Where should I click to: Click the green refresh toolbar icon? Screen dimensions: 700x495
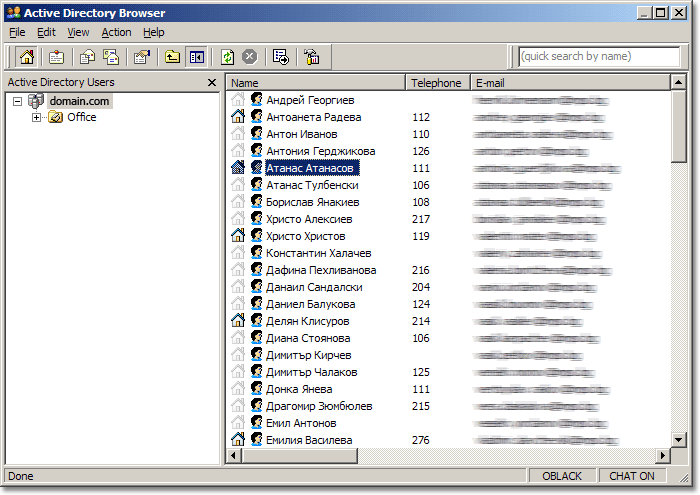click(227, 57)
